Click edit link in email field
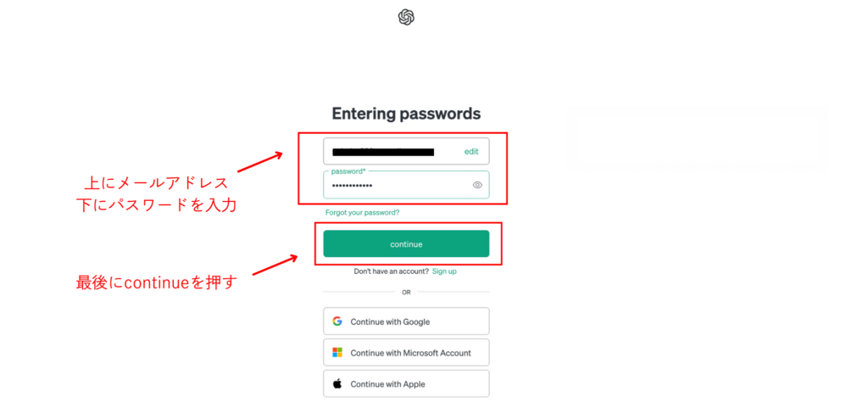 [x=471, y=152]
